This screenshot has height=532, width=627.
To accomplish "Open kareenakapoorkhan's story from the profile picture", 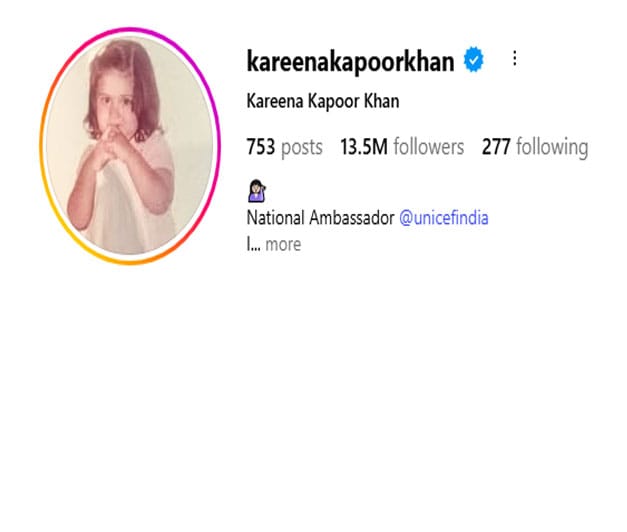I will point(130,146).
